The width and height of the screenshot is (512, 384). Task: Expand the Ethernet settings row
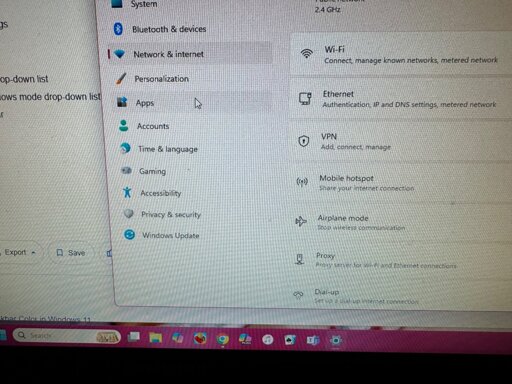tap(401, 99)
